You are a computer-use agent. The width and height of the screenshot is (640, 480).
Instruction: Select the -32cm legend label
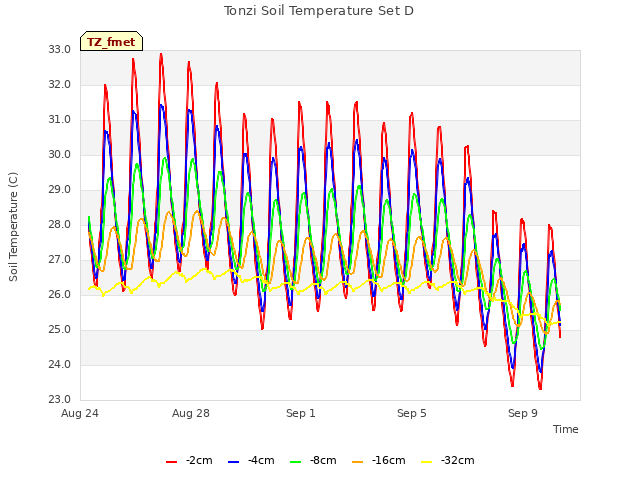(458, 461)
